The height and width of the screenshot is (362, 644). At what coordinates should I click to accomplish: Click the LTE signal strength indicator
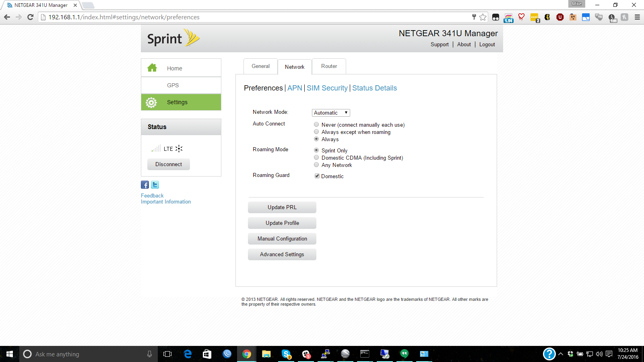click(x=156, y=148)
